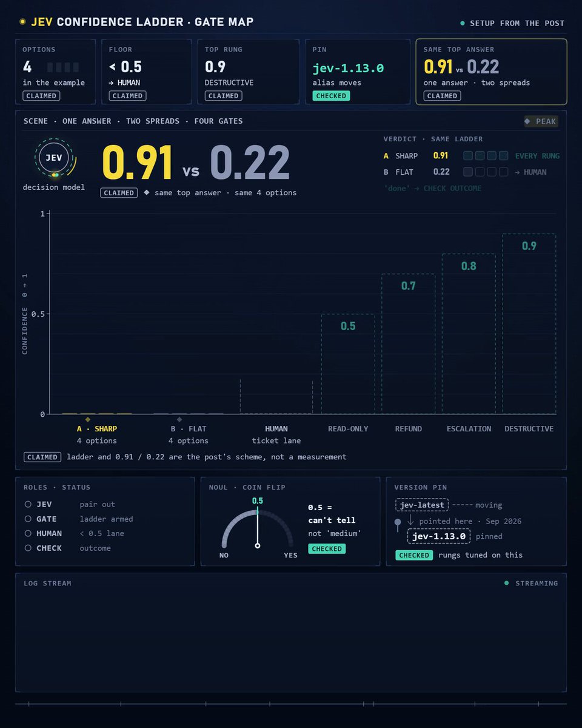Click the large grey 0.22 value
Viewport: 582px width, 728px height.
pyautogui.click(x=250, y=163)
